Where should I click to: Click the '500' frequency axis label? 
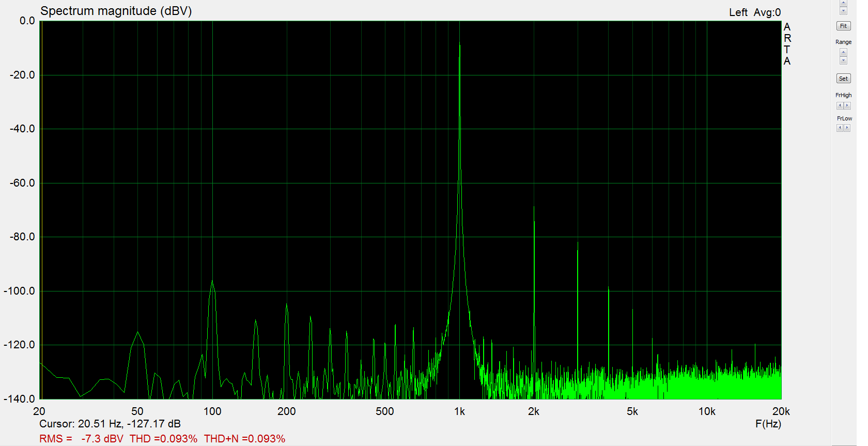coord(384,411)
